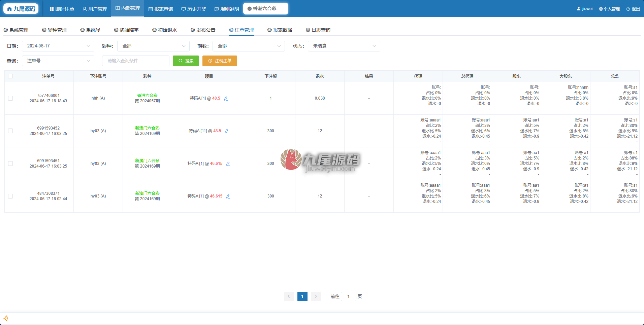Screen dimensions: 644x325
Task: Click the edit pencil icon beside 特码A [11]
Action: [227, 131]
